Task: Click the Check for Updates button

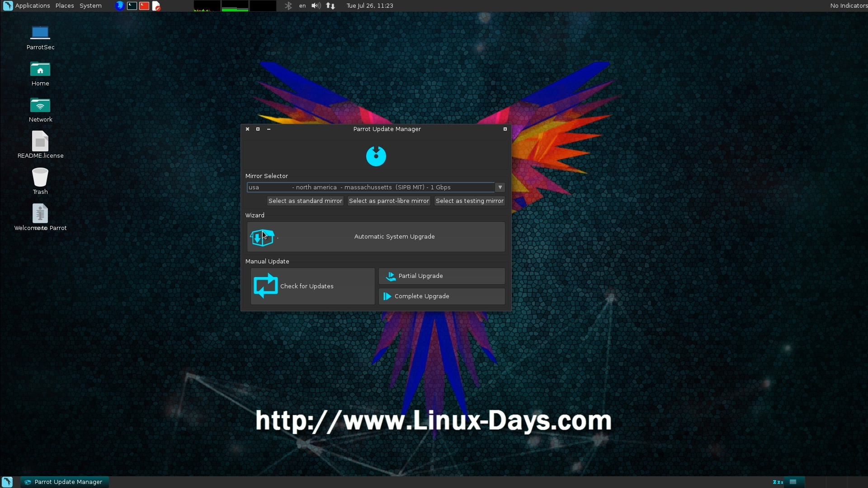Action: click(313, 286)
